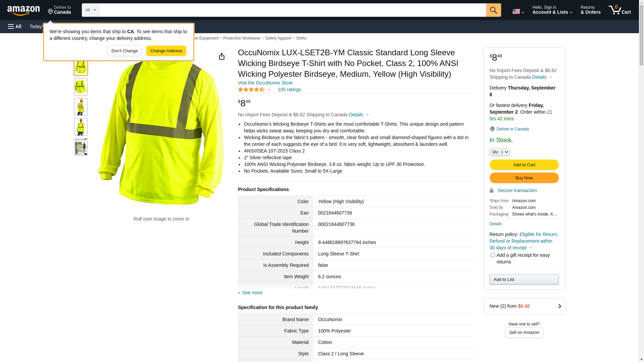Open Returns & Orders
Screen dimensions: 644x362
pyautogui.click(x=590, y=10)
